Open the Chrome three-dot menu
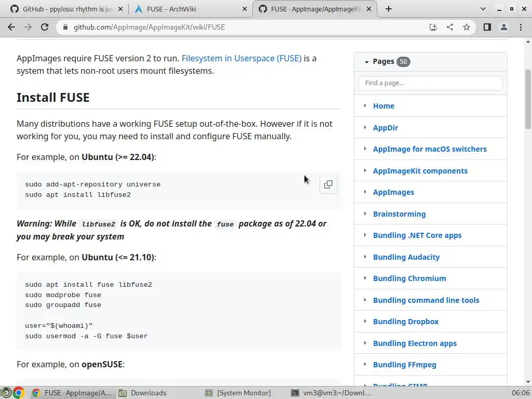 (x=521, y=27)
